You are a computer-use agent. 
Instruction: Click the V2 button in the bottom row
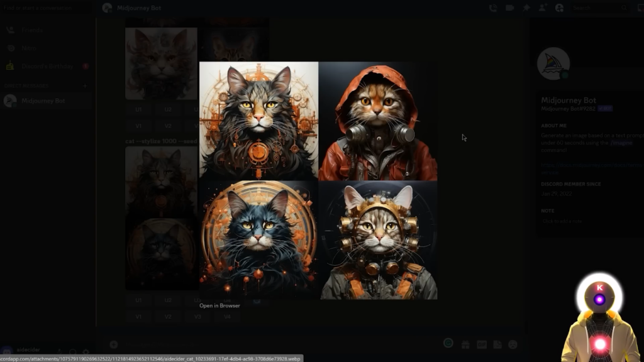coord(168,317)
